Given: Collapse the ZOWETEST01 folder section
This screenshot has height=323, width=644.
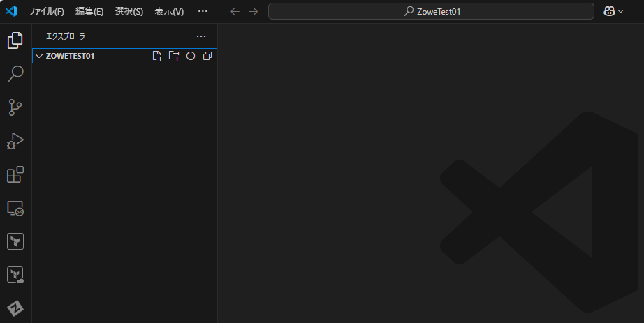Looking at the screenshot, I should [39, 56].
